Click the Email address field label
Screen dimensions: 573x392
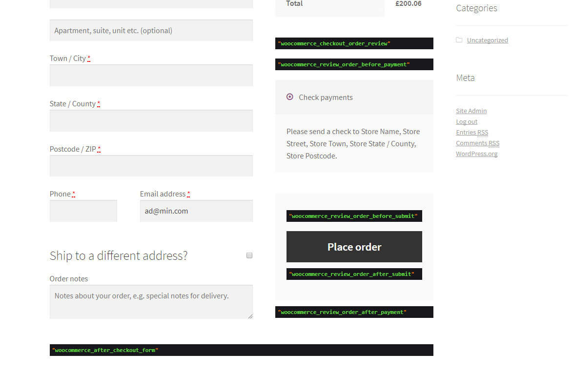[163, 194]
